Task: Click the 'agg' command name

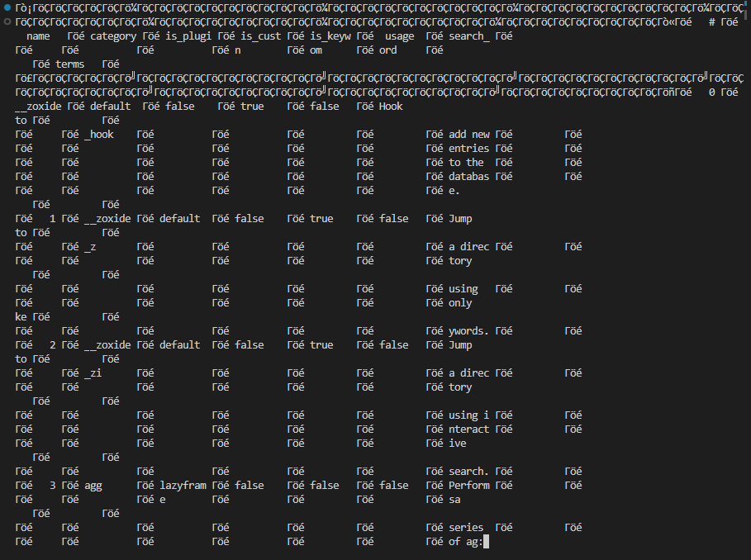Action: [x=93, y=486]
